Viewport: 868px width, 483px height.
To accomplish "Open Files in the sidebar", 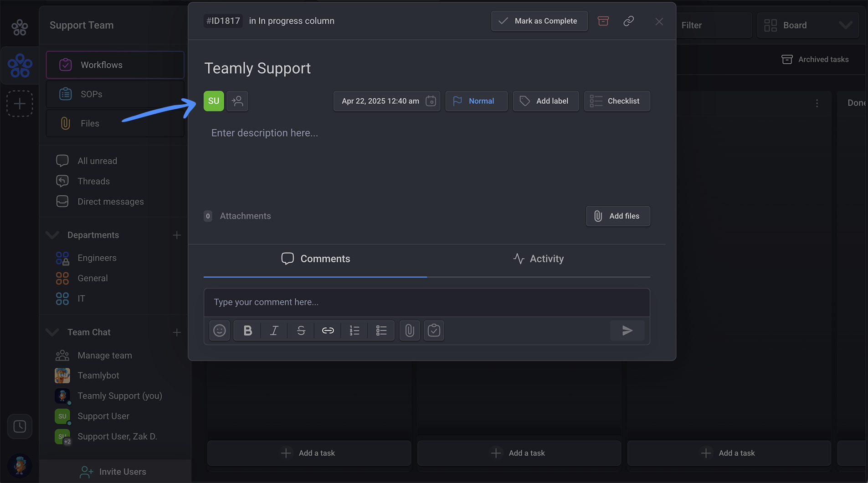I will (x=115, y=123).
